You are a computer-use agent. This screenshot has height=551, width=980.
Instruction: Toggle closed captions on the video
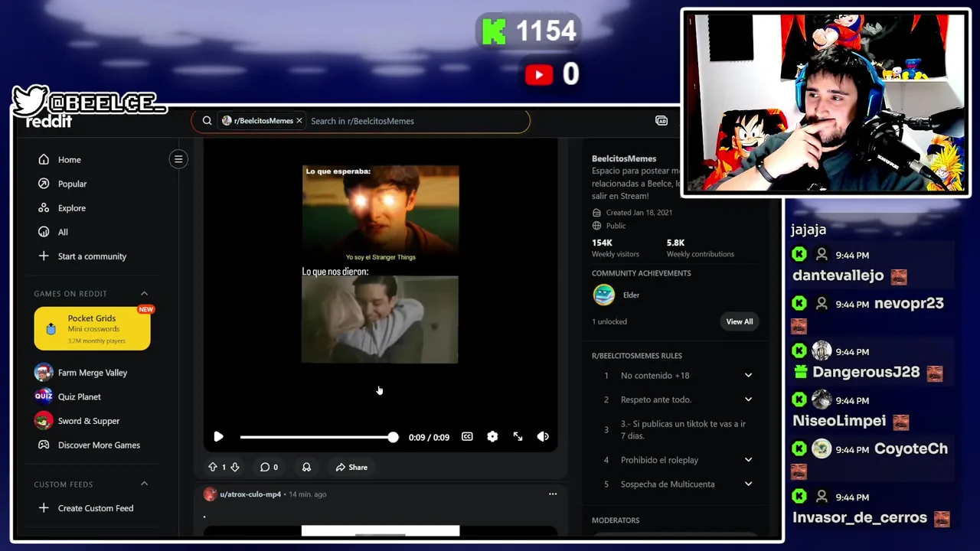click(467, 436)
